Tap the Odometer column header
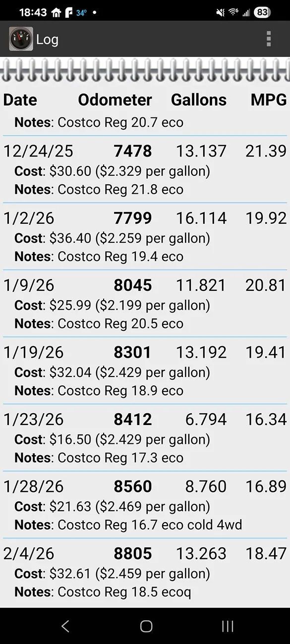 (115, 100)
